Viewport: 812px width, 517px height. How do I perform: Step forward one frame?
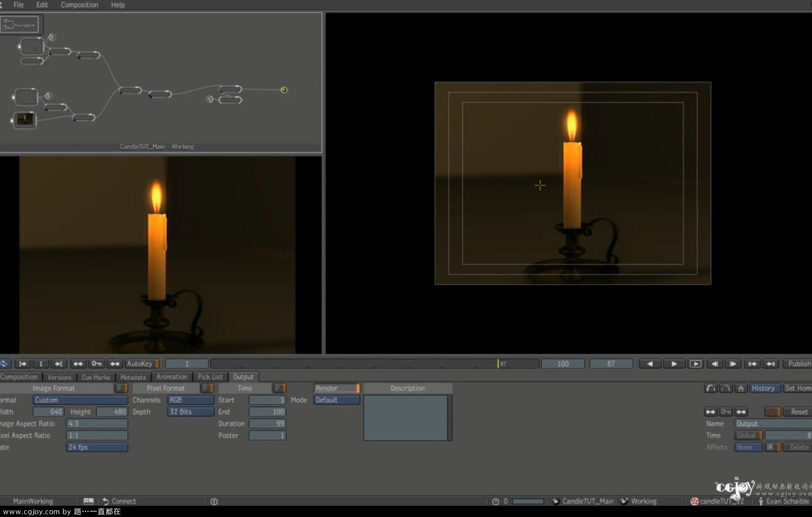point(733,364)
